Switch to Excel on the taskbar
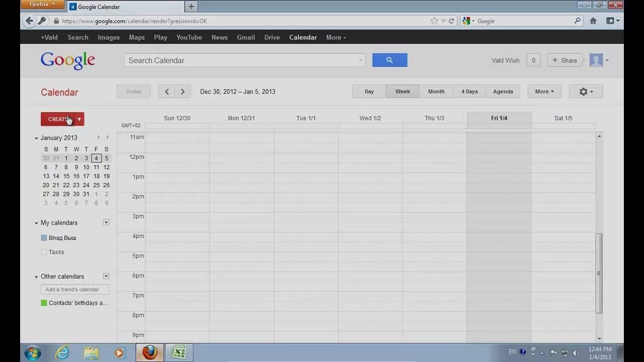 tap(179, 352)
